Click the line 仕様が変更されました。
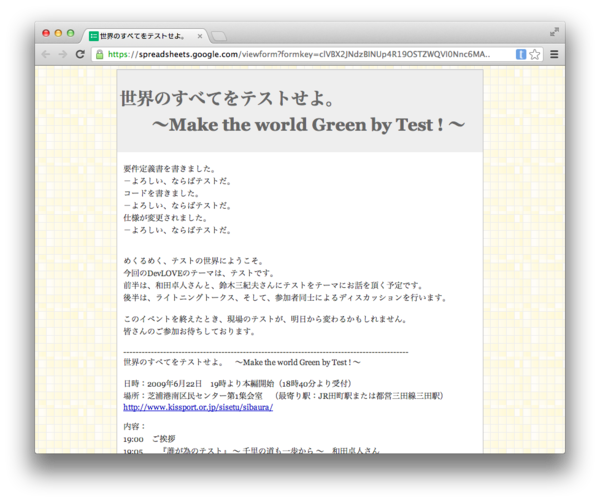 click(x=166, y=218)
